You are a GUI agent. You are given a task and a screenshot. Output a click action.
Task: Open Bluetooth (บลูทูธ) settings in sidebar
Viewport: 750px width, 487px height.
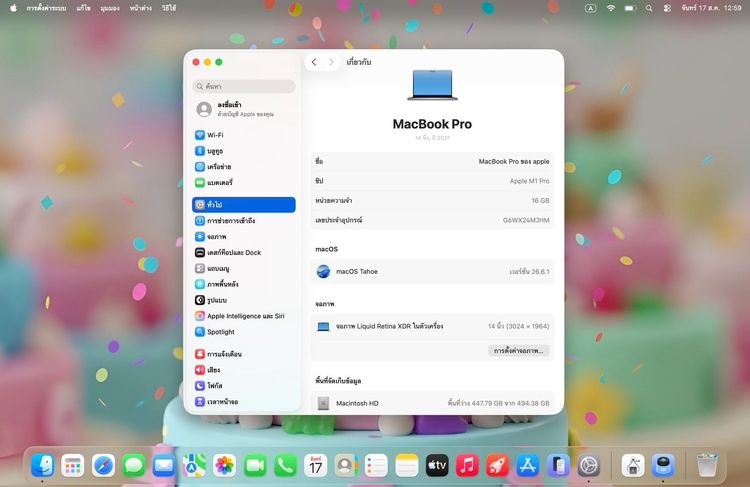tap(243, 151)
